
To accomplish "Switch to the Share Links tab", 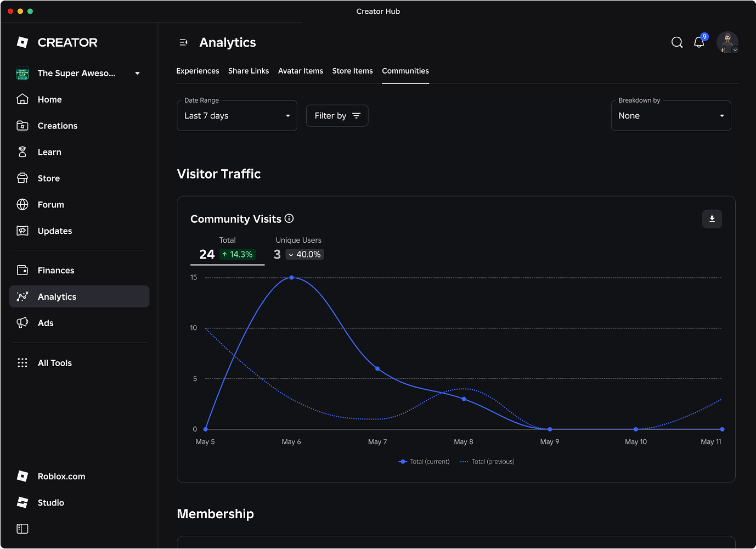I will (249, 71).
